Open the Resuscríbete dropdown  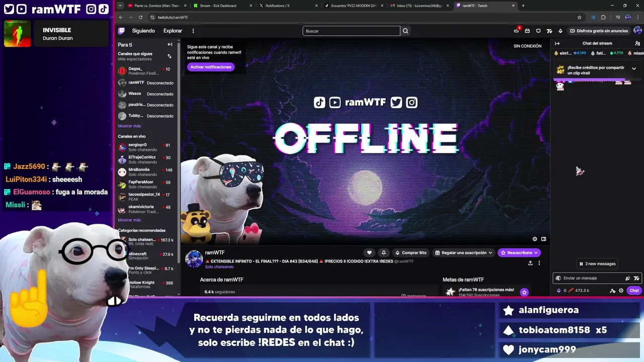[x=519, y=253]
